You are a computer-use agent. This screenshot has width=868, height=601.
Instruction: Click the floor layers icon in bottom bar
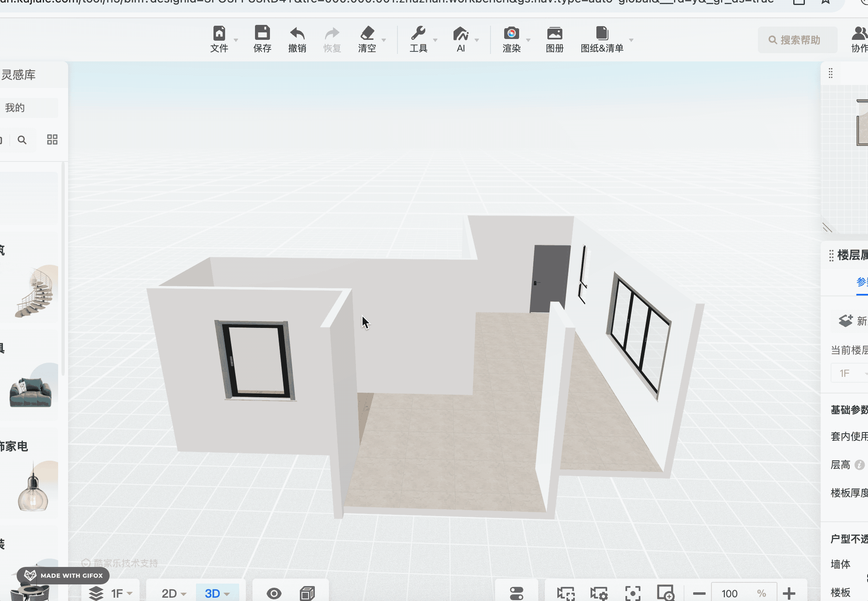[96, 593]
